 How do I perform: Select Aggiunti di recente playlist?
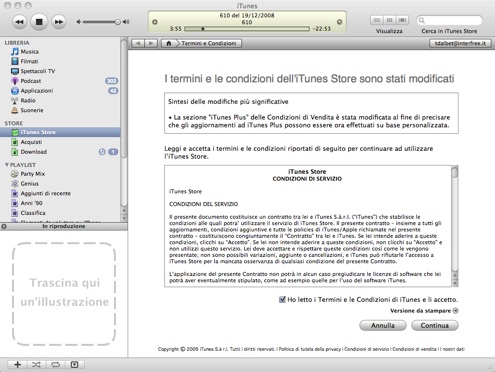click(60, 193)
